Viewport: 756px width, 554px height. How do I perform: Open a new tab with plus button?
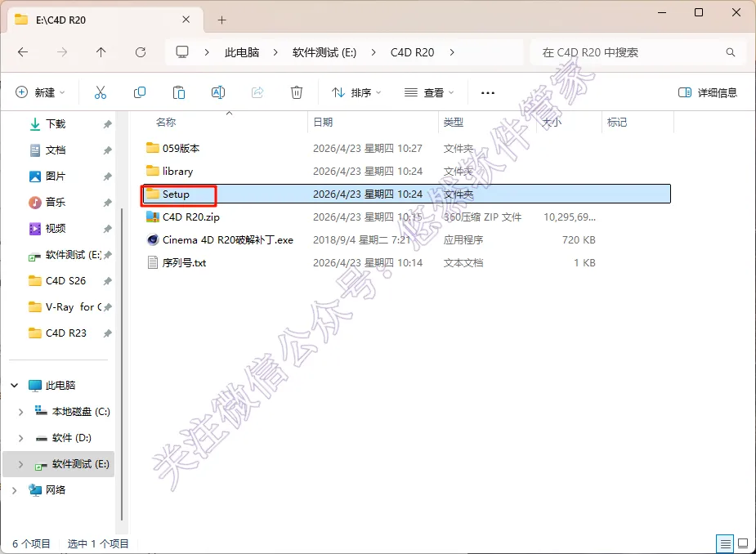point(221,20)
